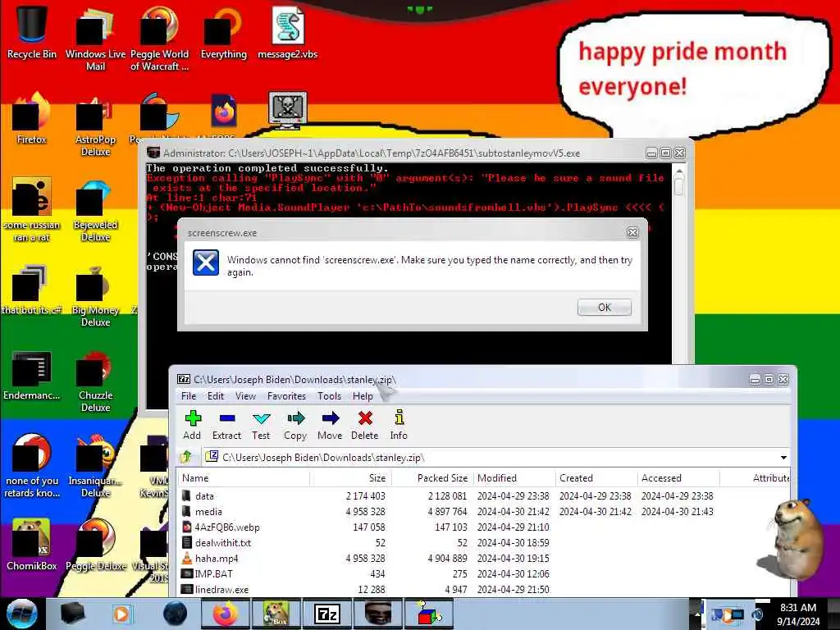Image resolution: width=840 pixels, height=630 pixels.
Task: Select the IMP.BAT file
Action: (x=484, y=573)
